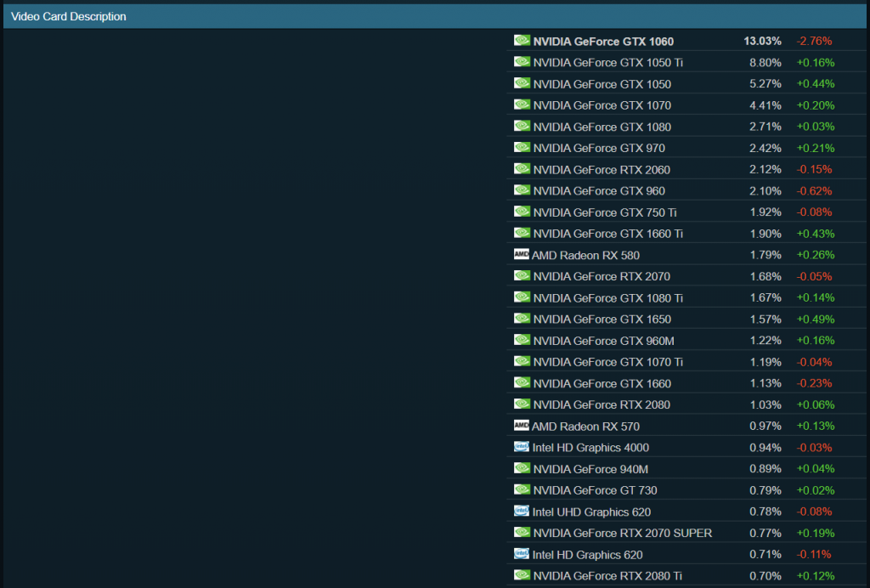Screen dimensions: 870x588
Task: Click the AMD logo beside Radeon RX 570
Action: 521,426
